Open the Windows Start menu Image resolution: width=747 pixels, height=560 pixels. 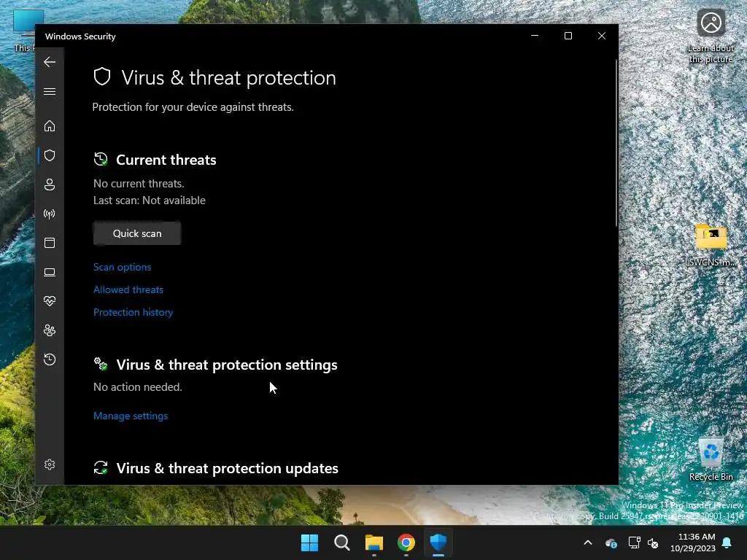309,542
